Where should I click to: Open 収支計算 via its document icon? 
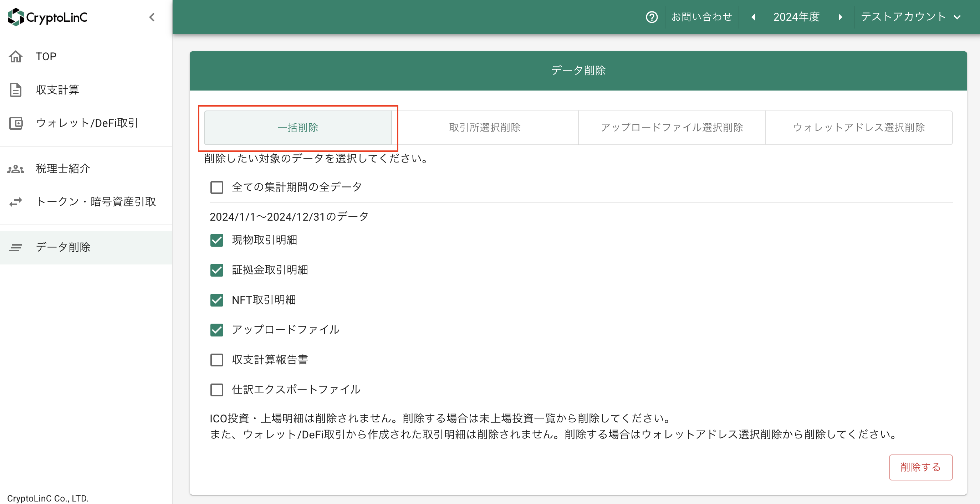click(x=16, y=90)
